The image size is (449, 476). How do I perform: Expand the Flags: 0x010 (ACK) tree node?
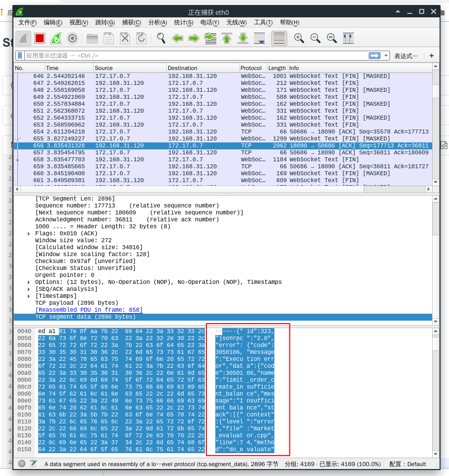coord(29,233)
